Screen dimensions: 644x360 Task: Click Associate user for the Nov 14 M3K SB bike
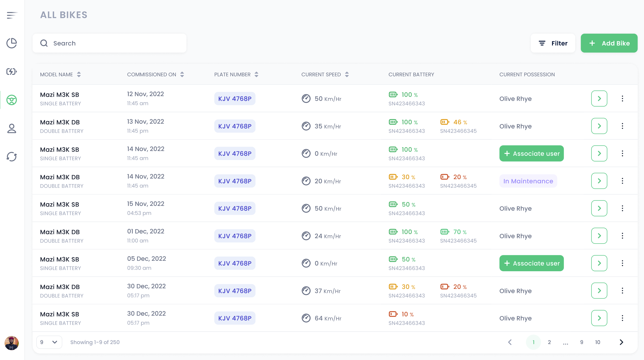tap(532, 153)
